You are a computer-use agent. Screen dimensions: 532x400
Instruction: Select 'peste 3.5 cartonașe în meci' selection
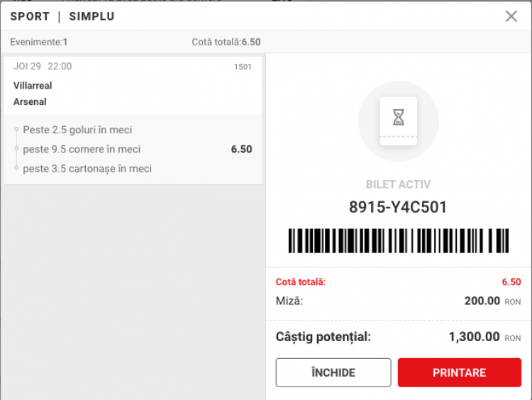[87, 169]
